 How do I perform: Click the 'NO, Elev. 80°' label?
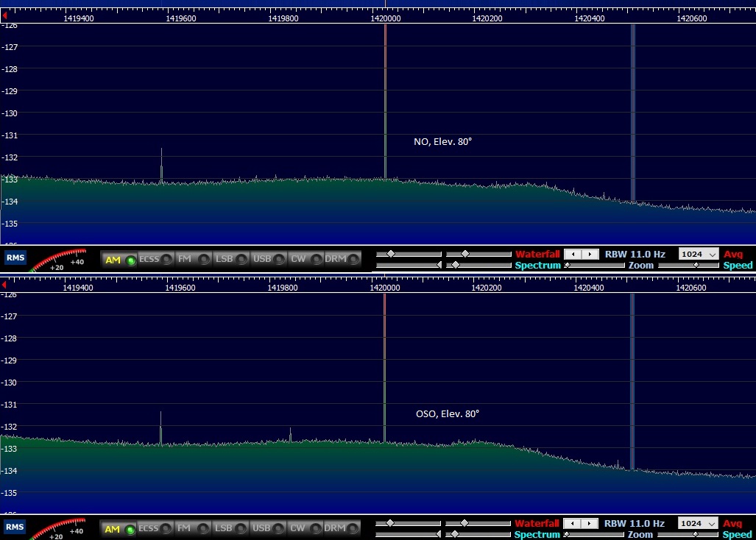point(442,142)
